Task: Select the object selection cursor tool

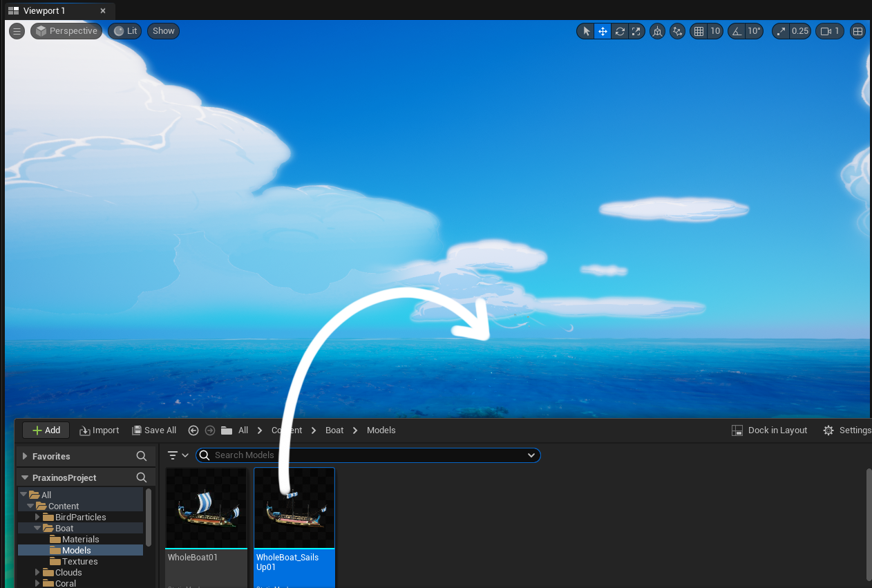Action: point(586,31)
